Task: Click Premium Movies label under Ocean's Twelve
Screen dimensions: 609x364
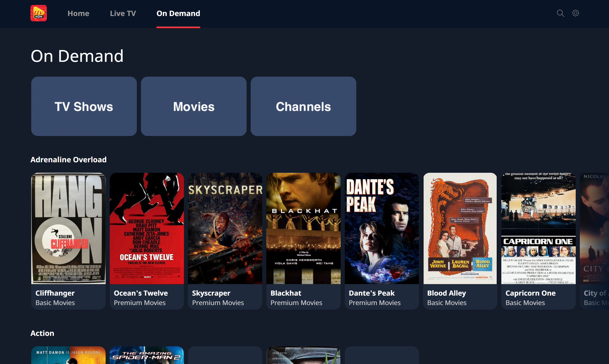Action: [140, 303]
